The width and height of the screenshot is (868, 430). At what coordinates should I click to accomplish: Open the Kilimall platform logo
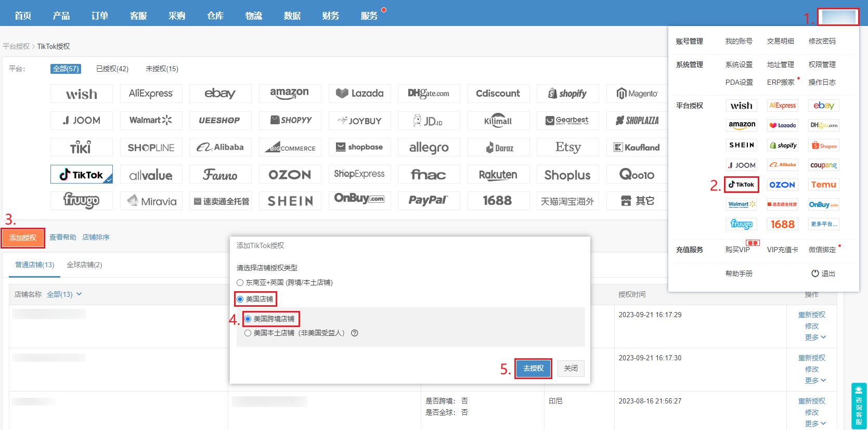pyautogui.click(x=498, y=121)
